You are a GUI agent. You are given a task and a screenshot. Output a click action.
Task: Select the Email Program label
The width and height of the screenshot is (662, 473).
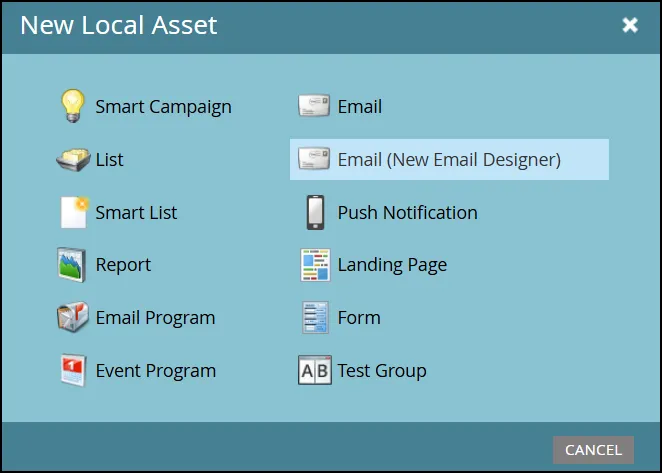click(x=155, y=318)
